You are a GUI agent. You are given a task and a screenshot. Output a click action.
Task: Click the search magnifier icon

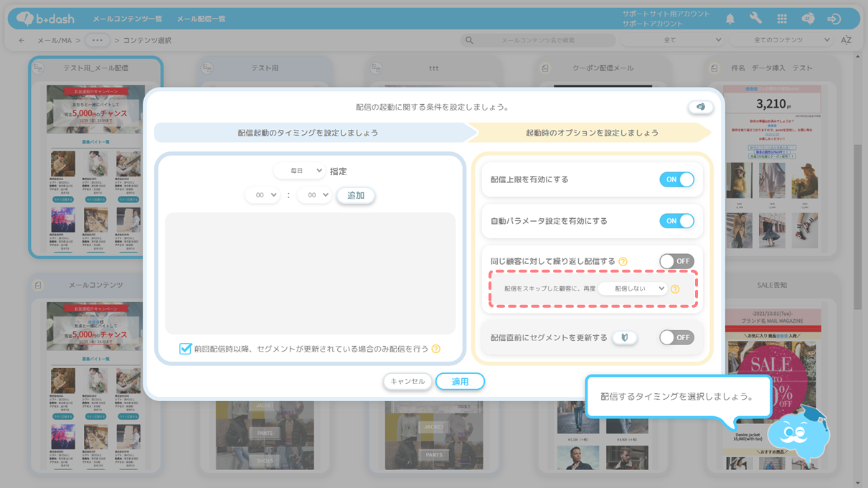[x=469, y=40]
